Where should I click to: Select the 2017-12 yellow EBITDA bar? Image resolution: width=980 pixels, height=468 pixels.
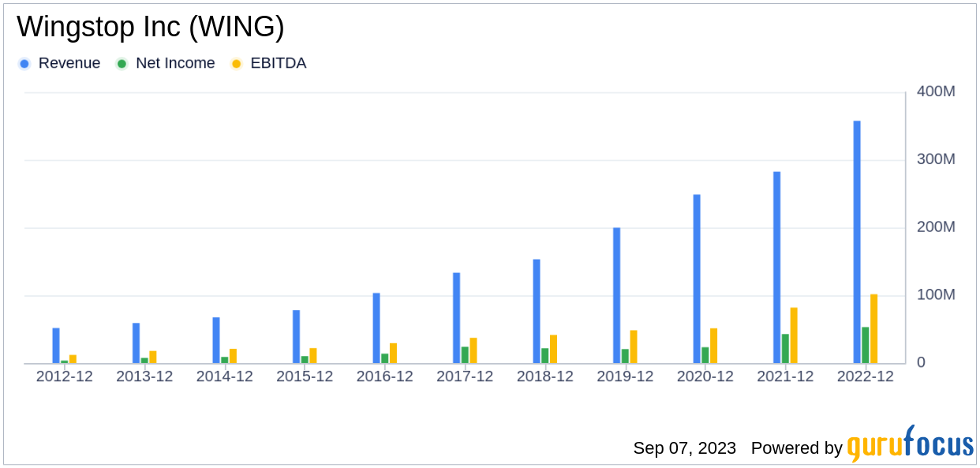tap(473, 351)
